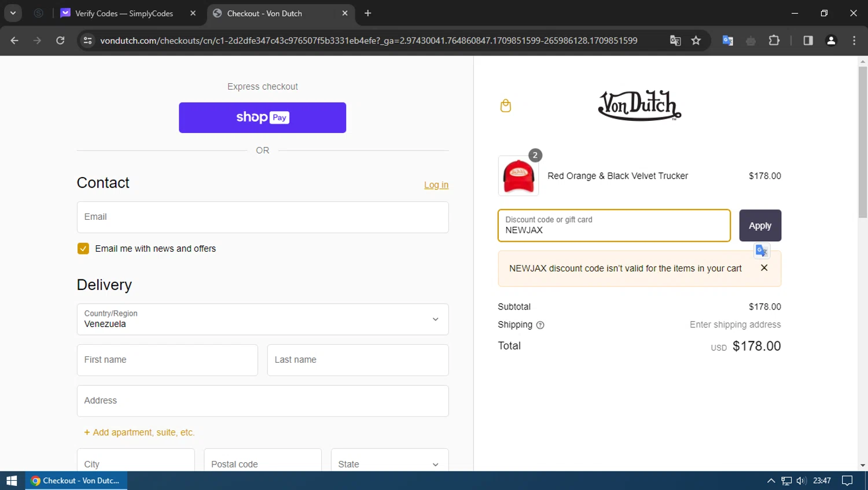
Task: Expand the State dropdown
Action: point(389,460)
